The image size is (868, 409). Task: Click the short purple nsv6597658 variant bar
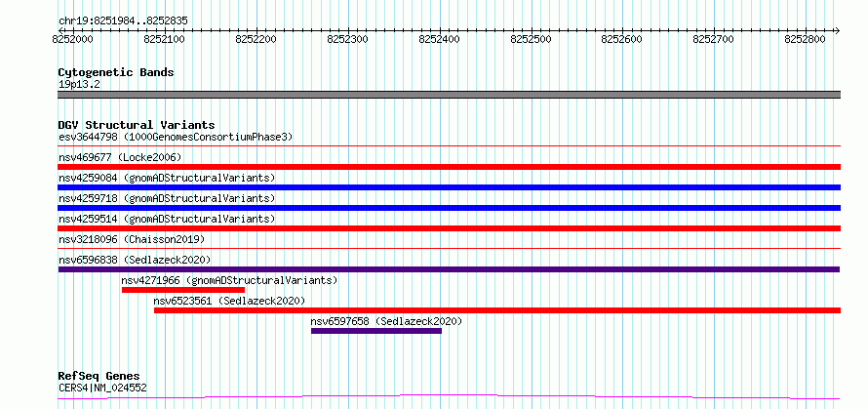tap(376, 331)
